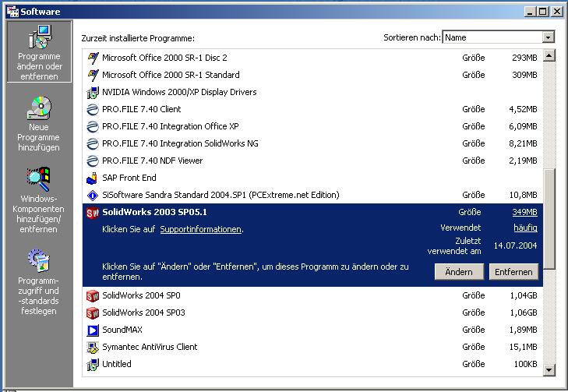Open 'Programmzugriff und -standards festlegen' icon
This screenshot has width=568, height=392.
tap(39, 260)
